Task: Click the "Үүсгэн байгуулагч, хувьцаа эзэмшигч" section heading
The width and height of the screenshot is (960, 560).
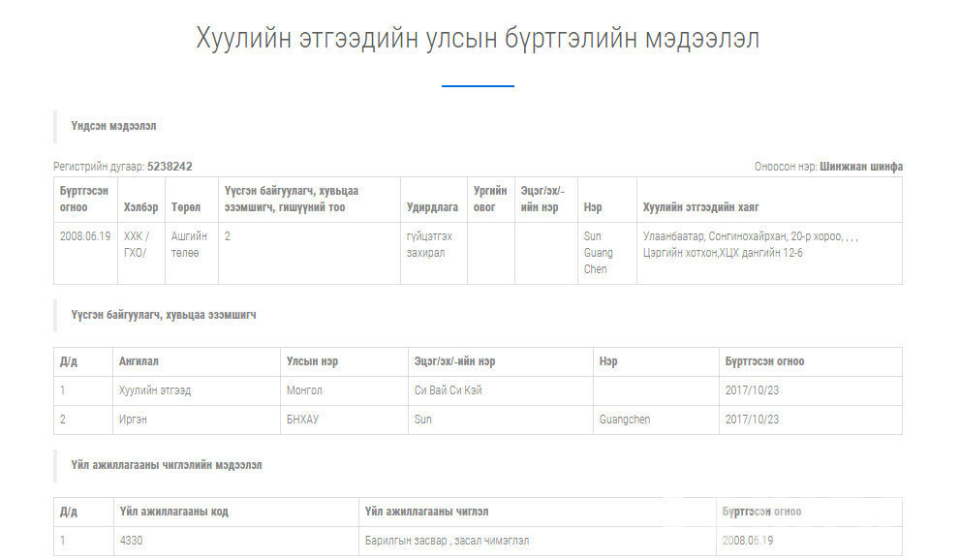Action: click(163, 315)
